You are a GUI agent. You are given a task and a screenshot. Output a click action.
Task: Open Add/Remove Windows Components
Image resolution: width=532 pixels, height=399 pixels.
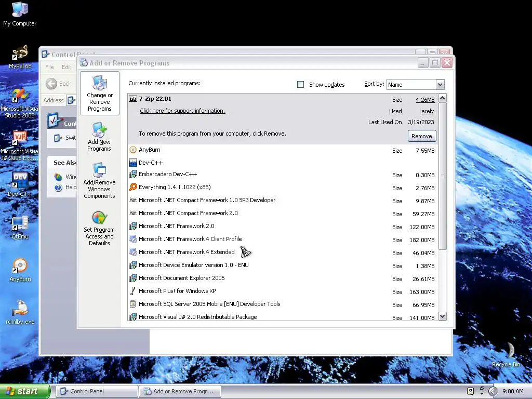(99, 180)
